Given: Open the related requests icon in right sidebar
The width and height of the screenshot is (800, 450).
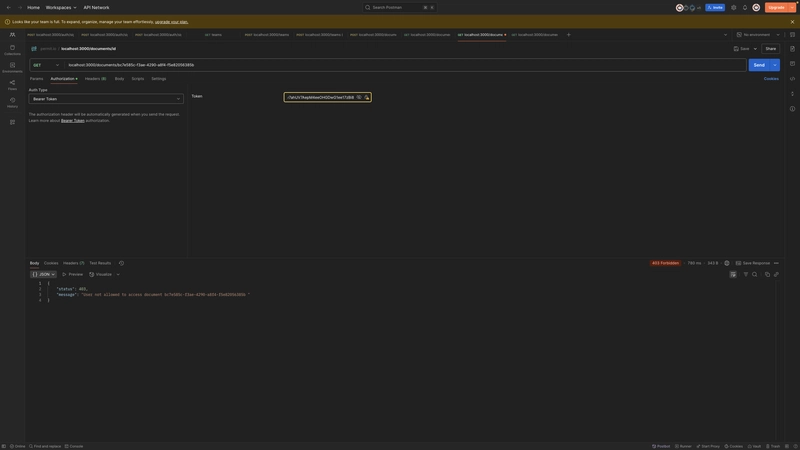Looking at the screenshot, I should click(x=792, y=94).
